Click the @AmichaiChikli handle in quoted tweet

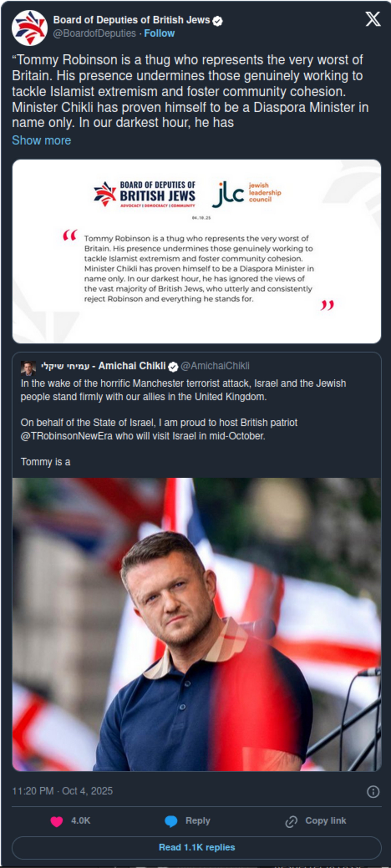click(x=215, y=366)
